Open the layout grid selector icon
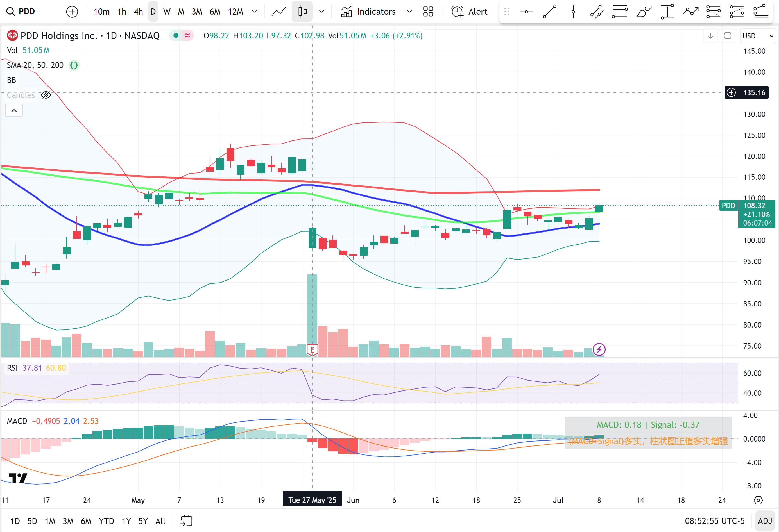 click(x=428, y=12)
